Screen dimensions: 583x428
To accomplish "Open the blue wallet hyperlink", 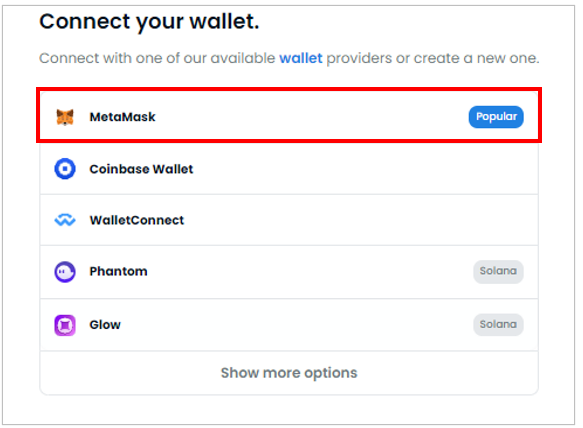I will tap(301, 58).
